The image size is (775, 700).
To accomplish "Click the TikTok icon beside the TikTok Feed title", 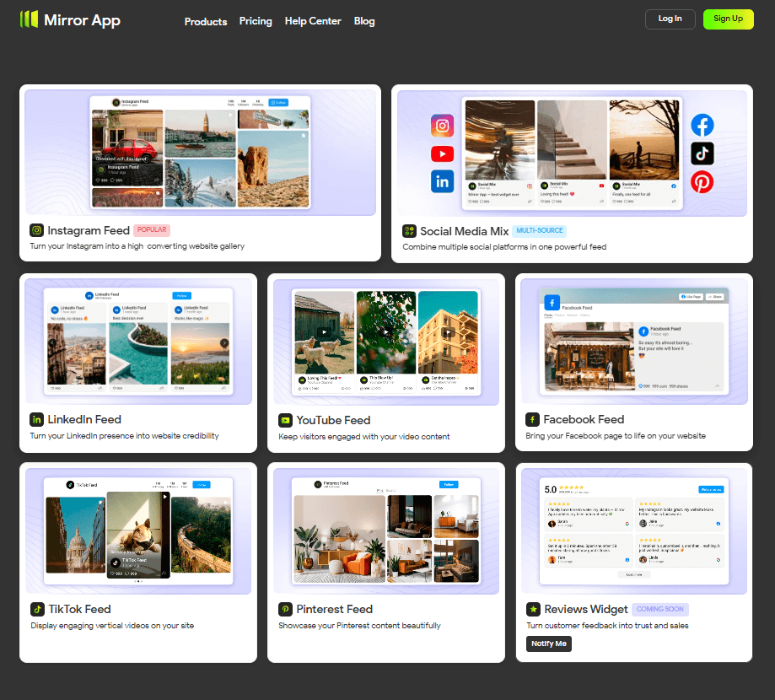I will (x=36, y=609).
